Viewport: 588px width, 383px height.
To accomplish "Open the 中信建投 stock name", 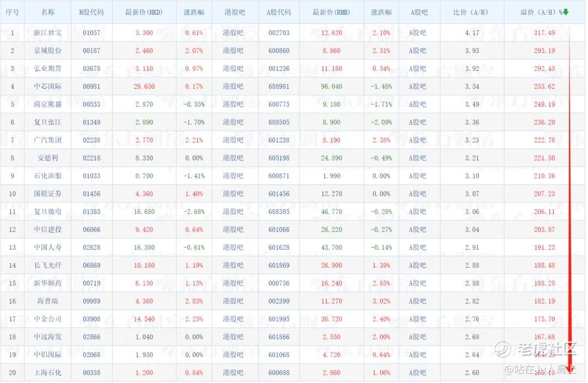I will [x=47, y=230].
